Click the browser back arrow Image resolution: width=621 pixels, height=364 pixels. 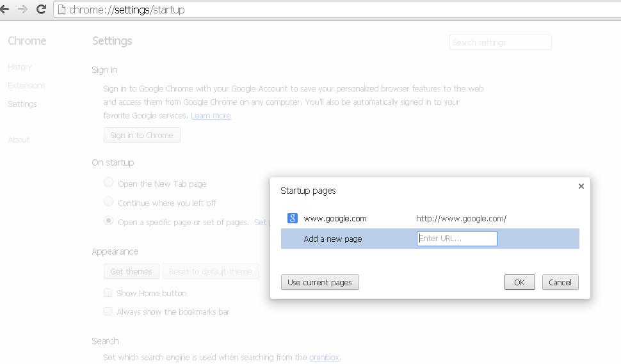(x=4, y=9)
